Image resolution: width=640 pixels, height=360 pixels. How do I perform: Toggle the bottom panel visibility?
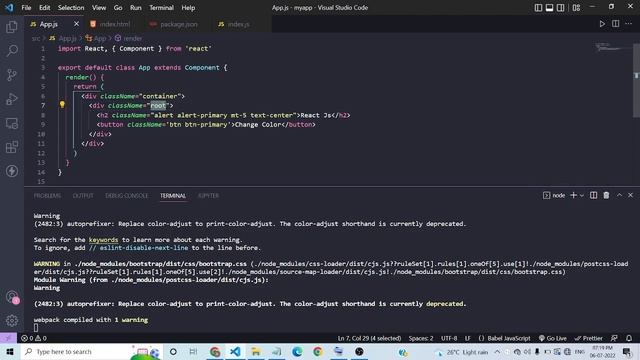(x=549, y=7)
